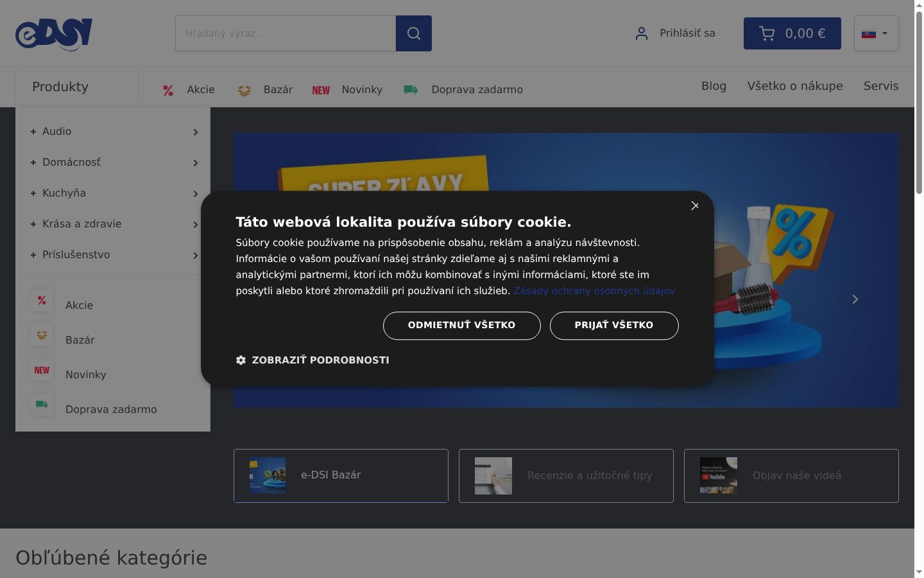
Task: Click the percent icon next to Akcie in top nav
Action: 168,91
